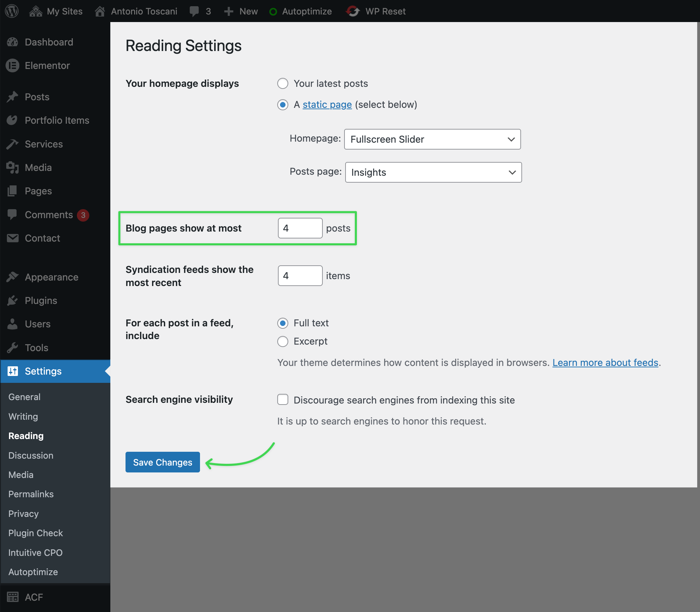Click the Contact envelope icon
Viewport: 700px width, 612px height.
click(x=13, y=238)
